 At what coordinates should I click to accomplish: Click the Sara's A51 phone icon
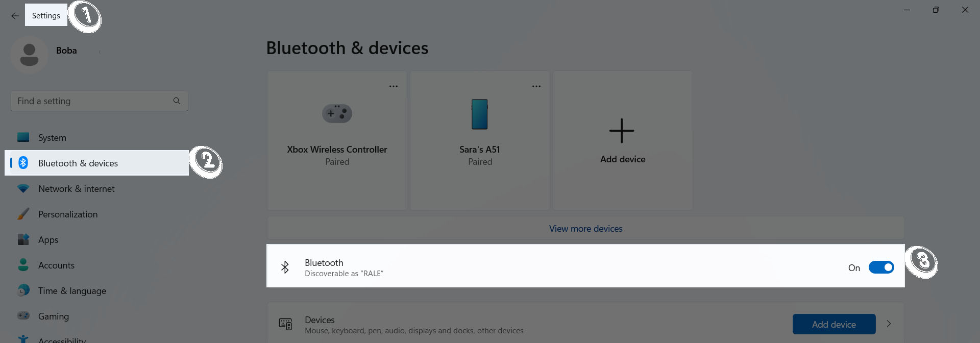pyautogui.click(x=480, y=114)
